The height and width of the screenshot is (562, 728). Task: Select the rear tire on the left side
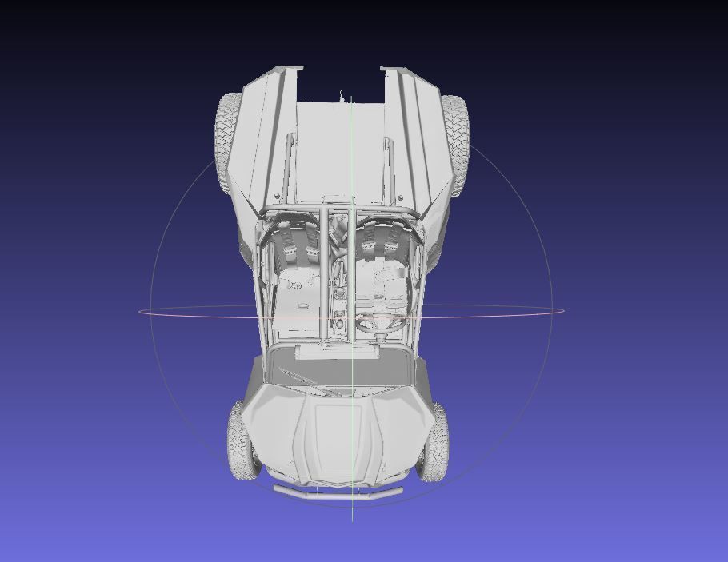[227, 143]
